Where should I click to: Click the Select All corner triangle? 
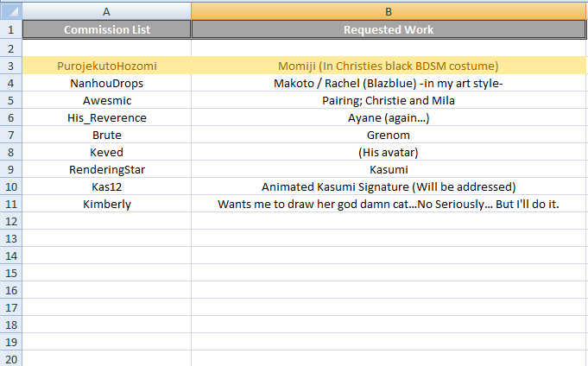(10, 11)
